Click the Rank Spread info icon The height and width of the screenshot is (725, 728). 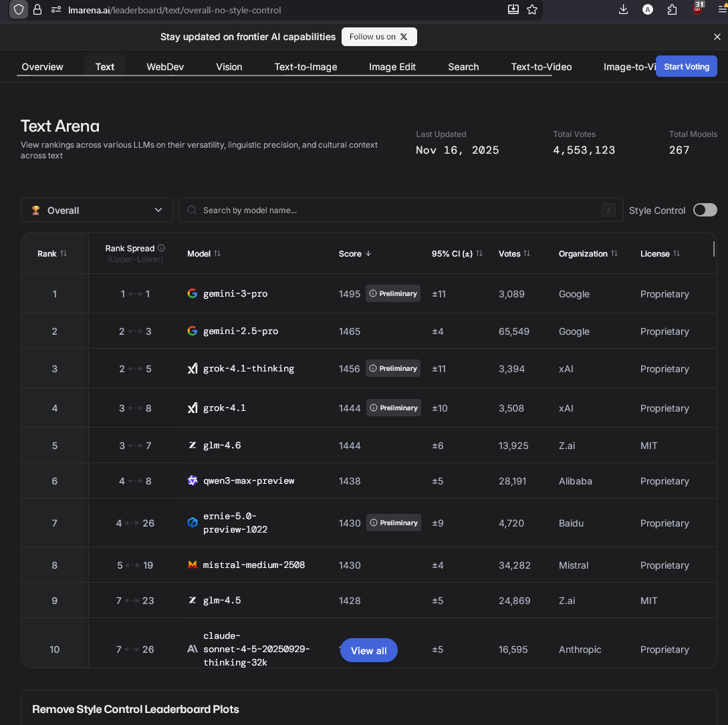pos(161,248)
